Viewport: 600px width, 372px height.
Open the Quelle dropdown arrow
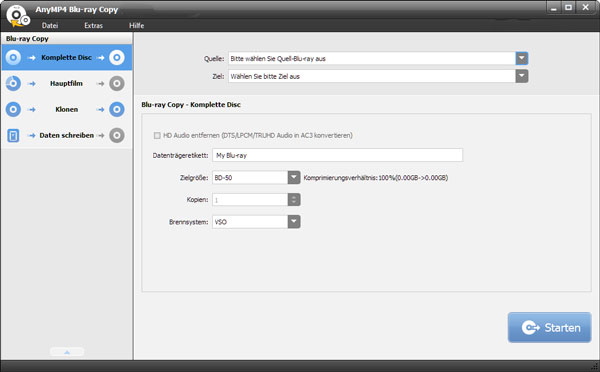click(522, 59)
